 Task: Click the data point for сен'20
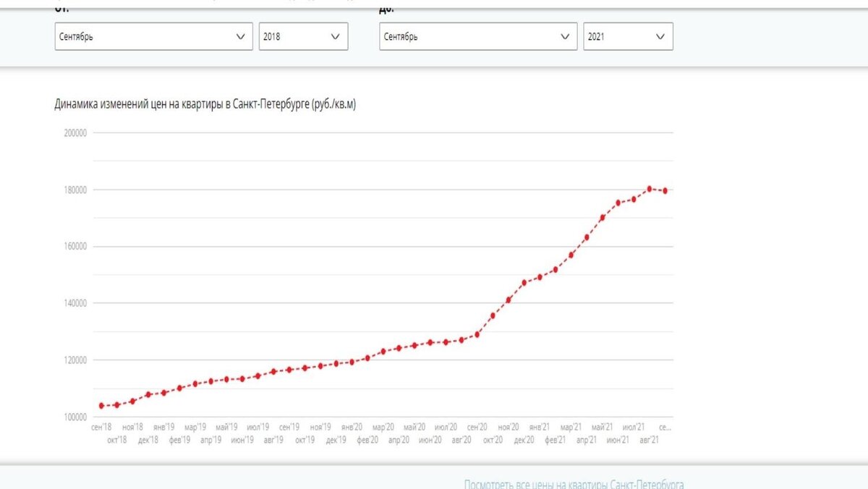[x=477, y=334]
